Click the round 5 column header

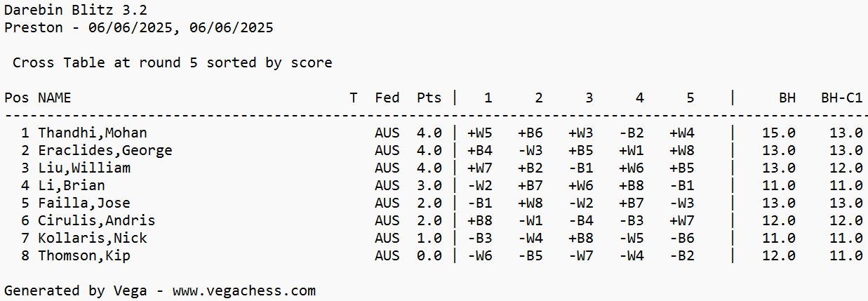point(690,98)
